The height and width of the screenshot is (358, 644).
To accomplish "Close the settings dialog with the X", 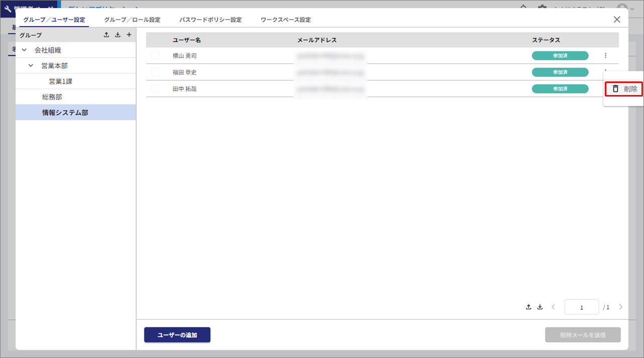I will pos(617,20).
